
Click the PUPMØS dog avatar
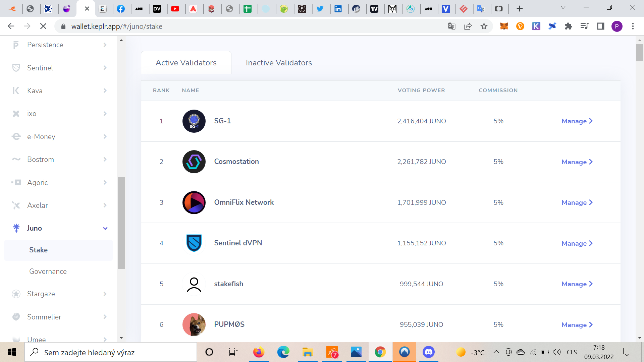click(x=194, y=324)
